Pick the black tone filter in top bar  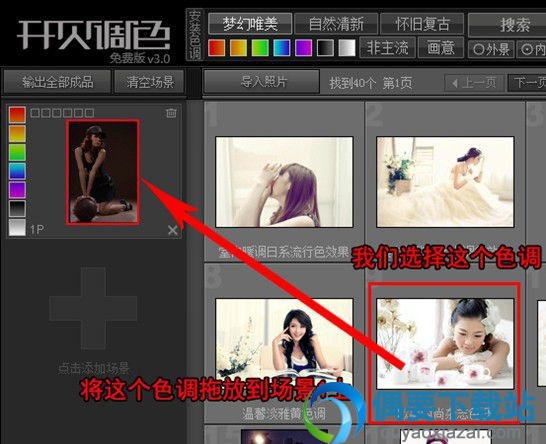point(325,47)
